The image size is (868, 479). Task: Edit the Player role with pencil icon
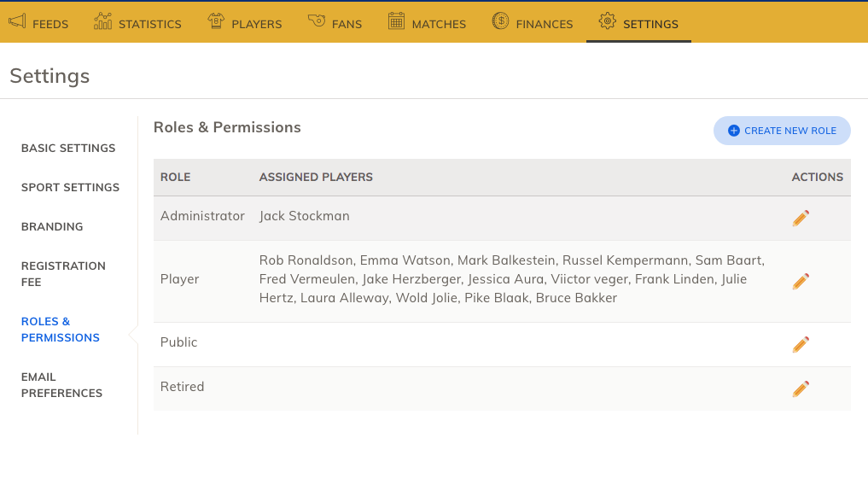(801, 281)
